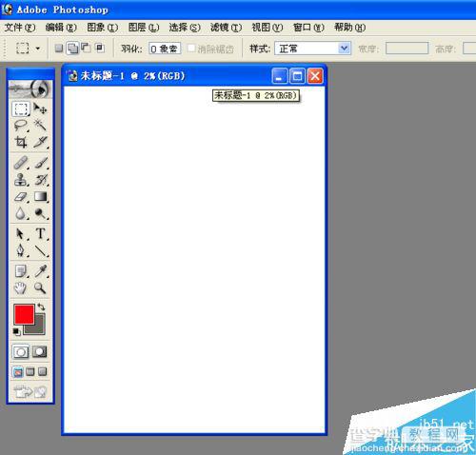Select the Slice tool
Screen dimensions: 476x455
tap(40, 142)
